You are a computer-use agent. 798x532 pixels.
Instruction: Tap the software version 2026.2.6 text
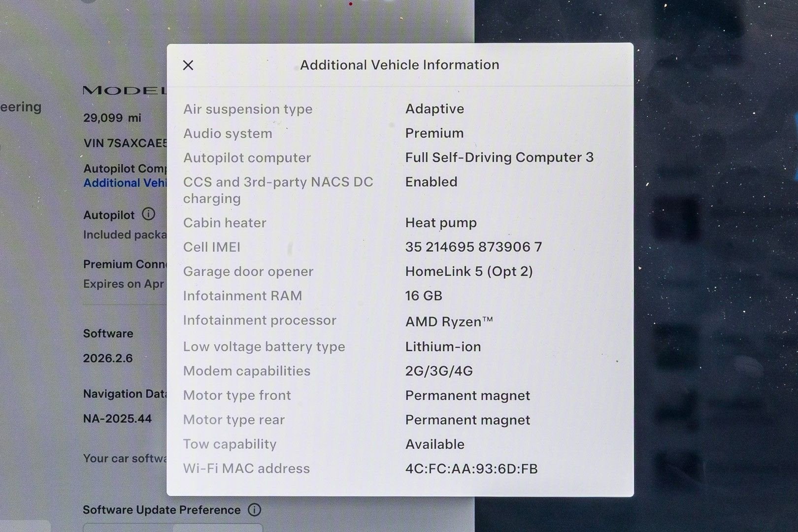pos(107,358)
